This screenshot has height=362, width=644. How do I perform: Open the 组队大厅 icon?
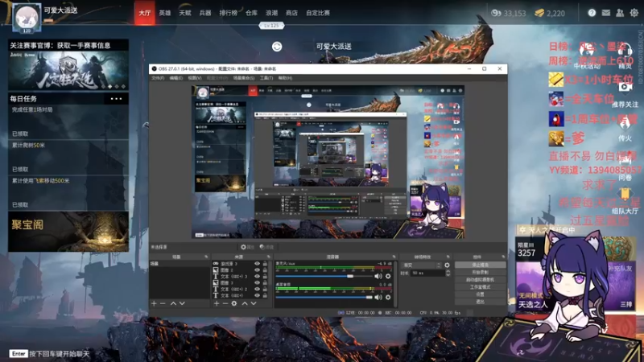coord(625,194)
